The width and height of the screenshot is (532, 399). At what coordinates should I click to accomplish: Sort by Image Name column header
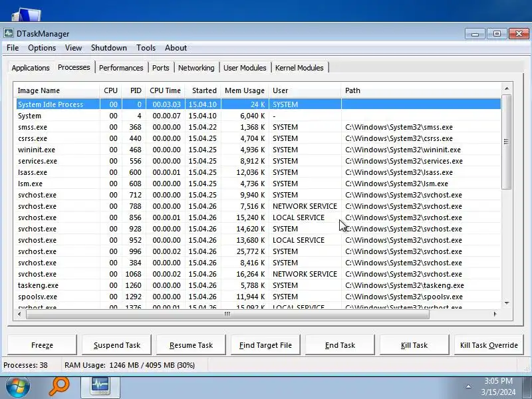[x=57, y=90]
